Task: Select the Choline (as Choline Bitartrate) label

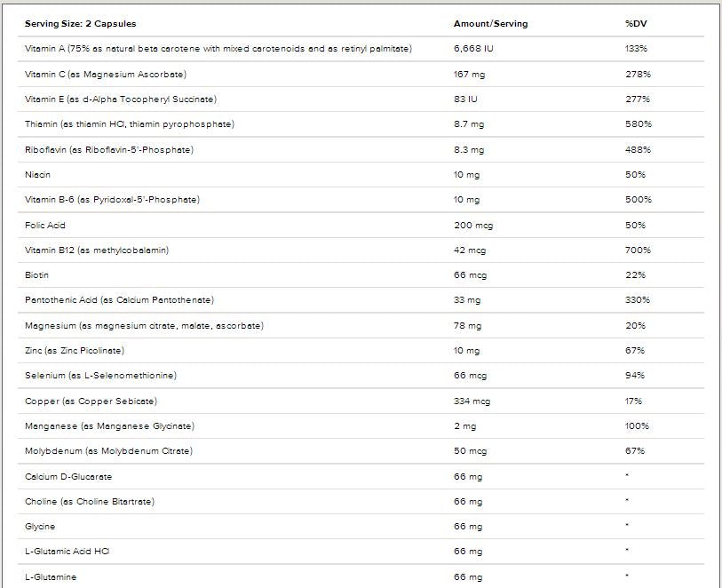Action: (x=90, y=502)
